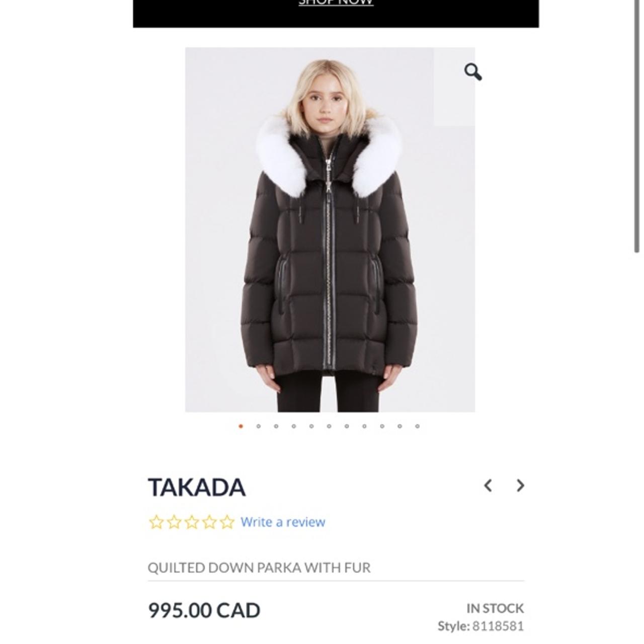Select the second star rating
This screenshot has height=644, width=644.
coord(174,522)
